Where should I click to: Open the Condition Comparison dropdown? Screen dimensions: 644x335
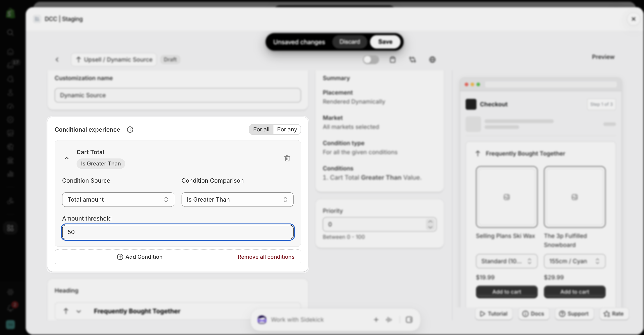click(x=237, y=200)
